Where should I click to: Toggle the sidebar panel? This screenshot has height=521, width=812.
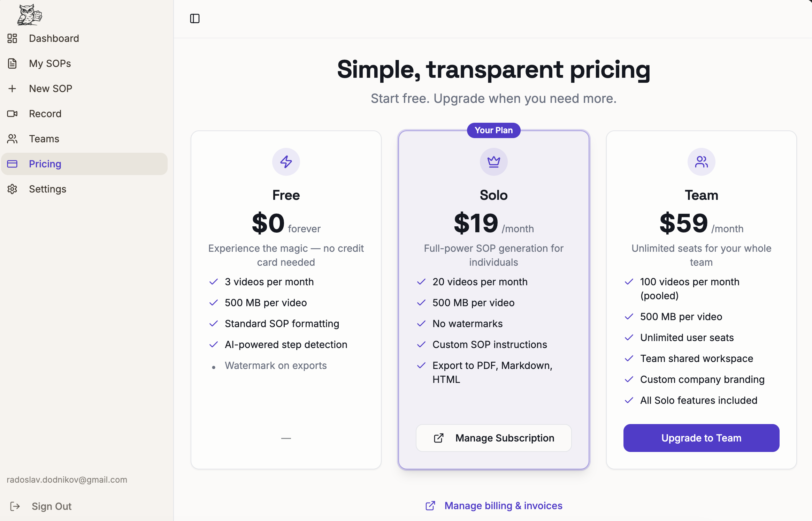point(195,18)
